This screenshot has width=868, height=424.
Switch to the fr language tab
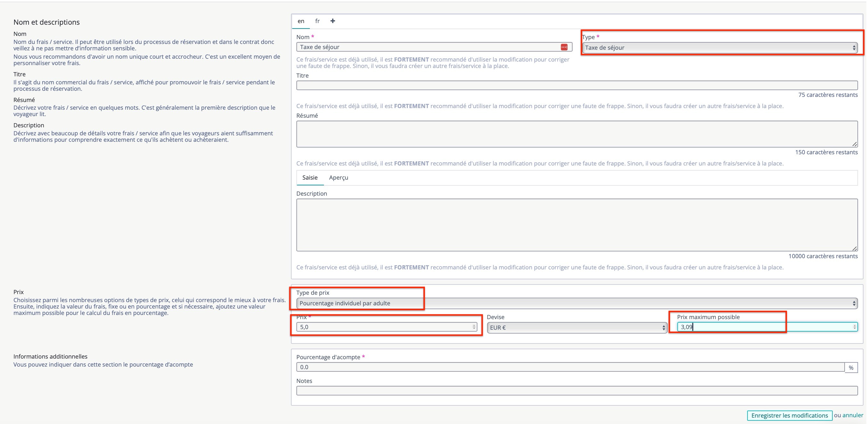(317, 21)
